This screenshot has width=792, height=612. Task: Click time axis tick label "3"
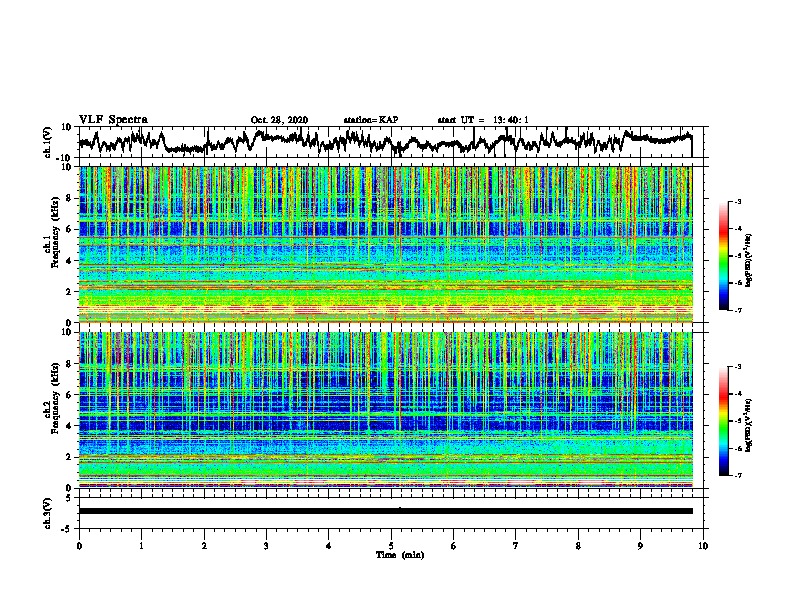point(266,546)
